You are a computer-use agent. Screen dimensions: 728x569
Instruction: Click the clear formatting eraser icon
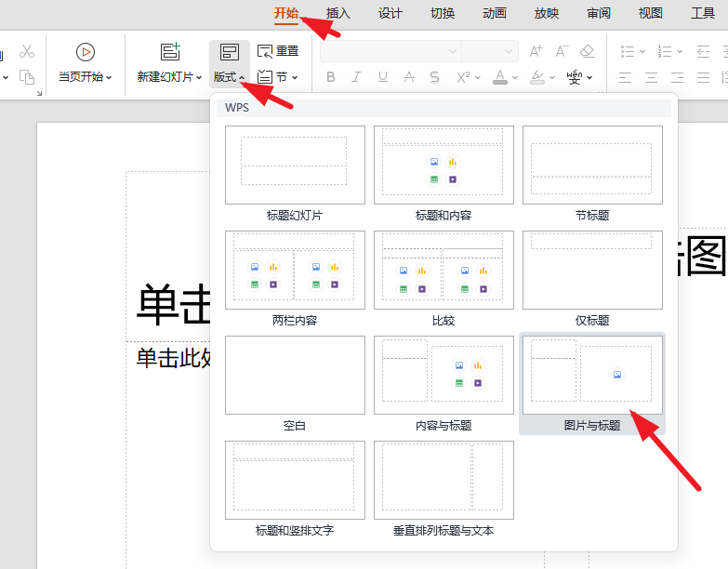coord(588,51)
